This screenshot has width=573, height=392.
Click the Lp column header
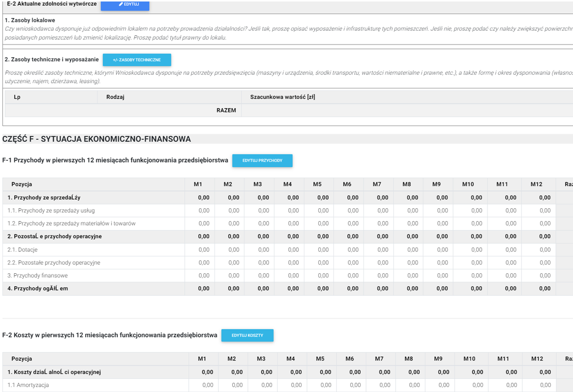(x=17, y=97)
